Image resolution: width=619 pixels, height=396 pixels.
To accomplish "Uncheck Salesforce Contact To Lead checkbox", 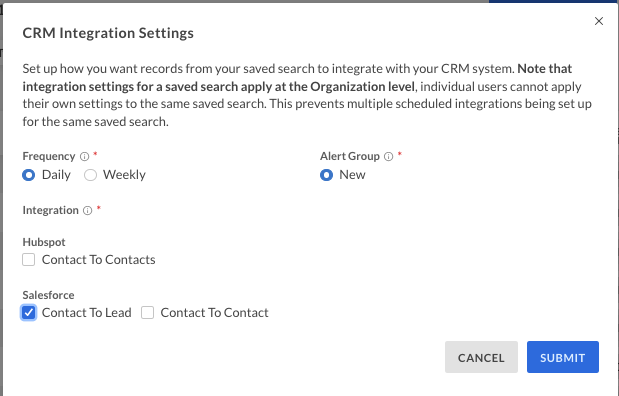I will pyautogui.click(x=28, y=313).
